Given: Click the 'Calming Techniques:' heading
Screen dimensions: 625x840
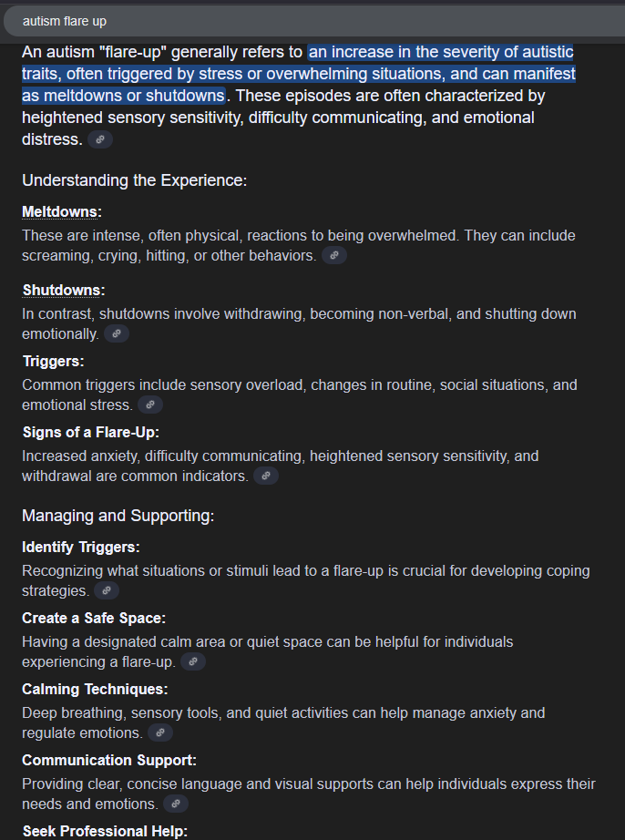Looking at the screenshot, I should click(x=95, y=689).
